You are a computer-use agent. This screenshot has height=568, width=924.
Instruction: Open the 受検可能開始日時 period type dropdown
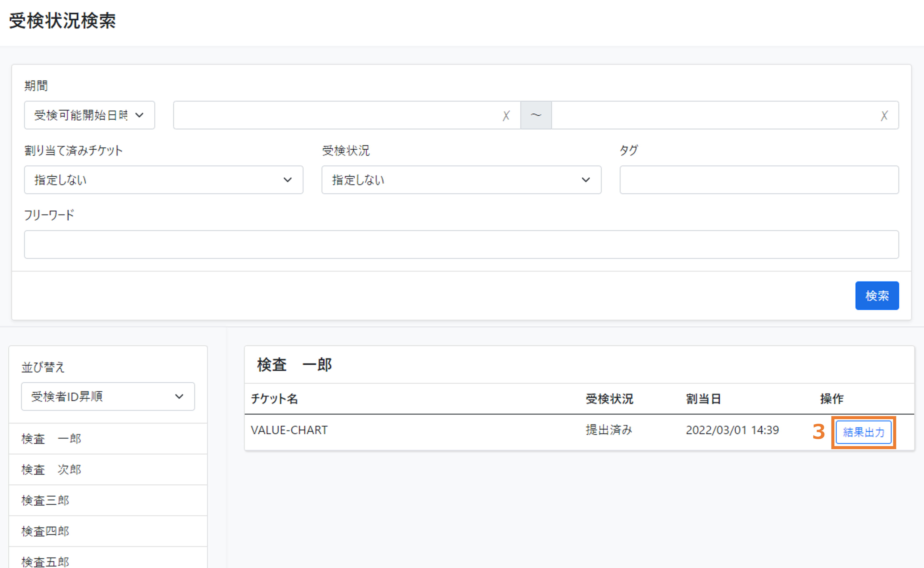point(89,115)
